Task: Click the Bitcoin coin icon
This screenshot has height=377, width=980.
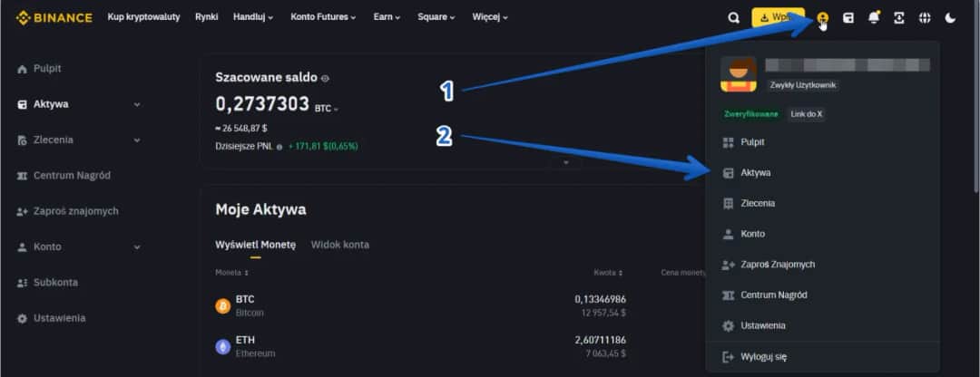Action: (x=222, y=305)
